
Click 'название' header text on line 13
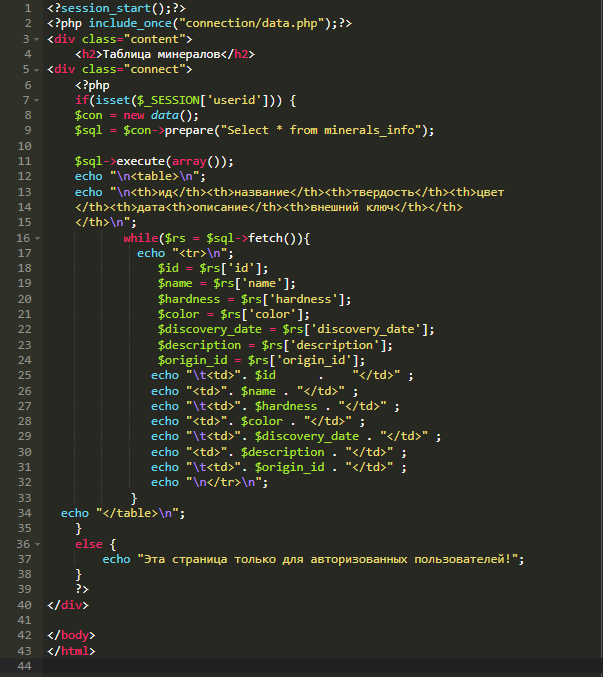coord(262,192)
